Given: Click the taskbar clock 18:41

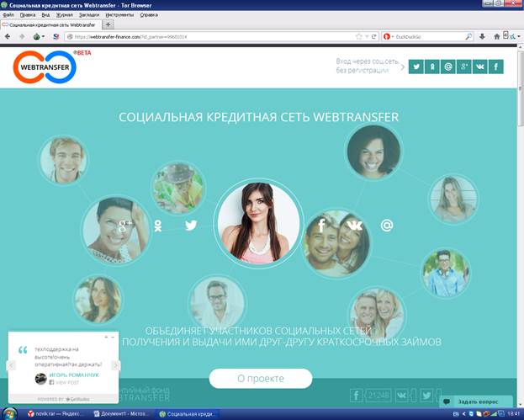Looking at the screenshot, I should pyautogui.click(x=514, y=414).
